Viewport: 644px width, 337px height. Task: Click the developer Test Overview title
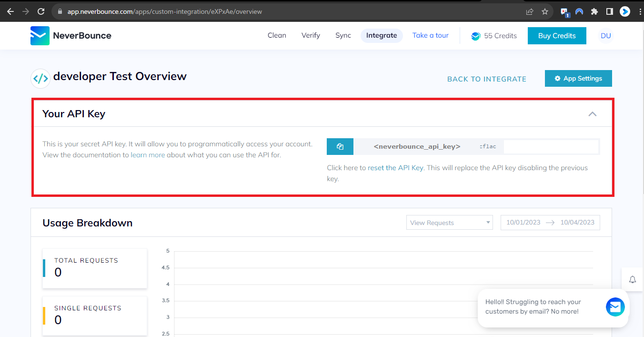point(120,76)
